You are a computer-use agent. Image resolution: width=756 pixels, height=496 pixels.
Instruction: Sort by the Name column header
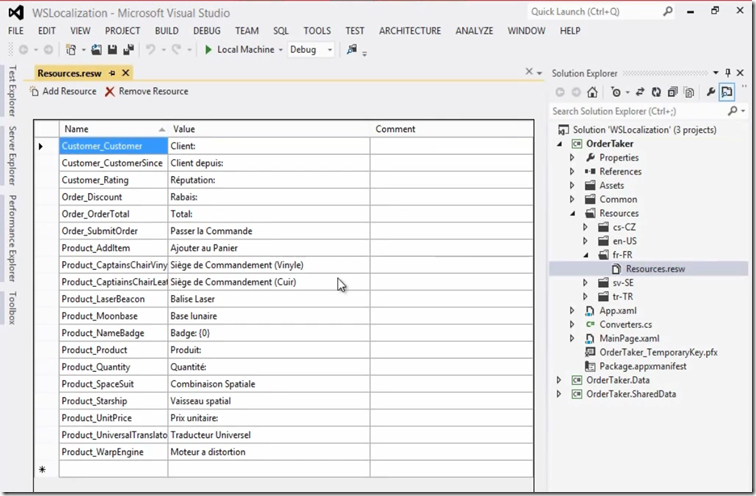(113, 129)
